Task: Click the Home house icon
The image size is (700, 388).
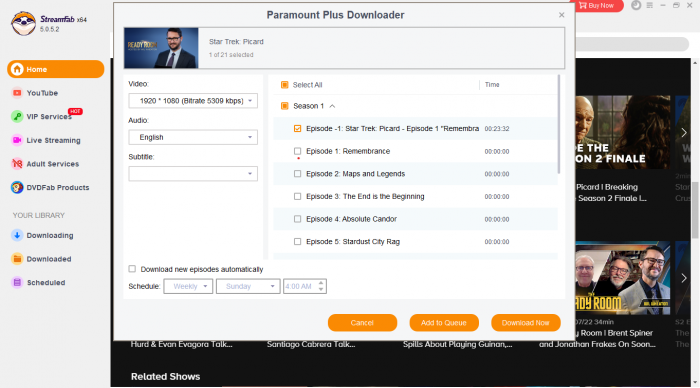Action: click(17, 69)
